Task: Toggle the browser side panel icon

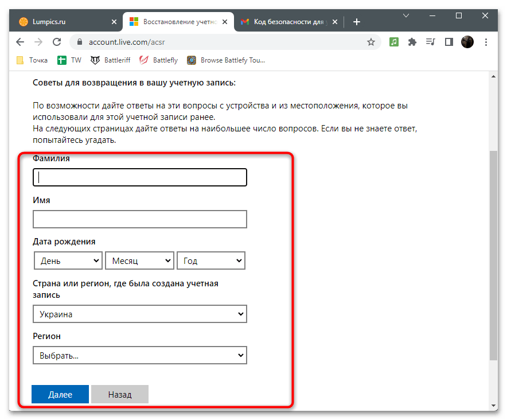Action: point(449,42)
